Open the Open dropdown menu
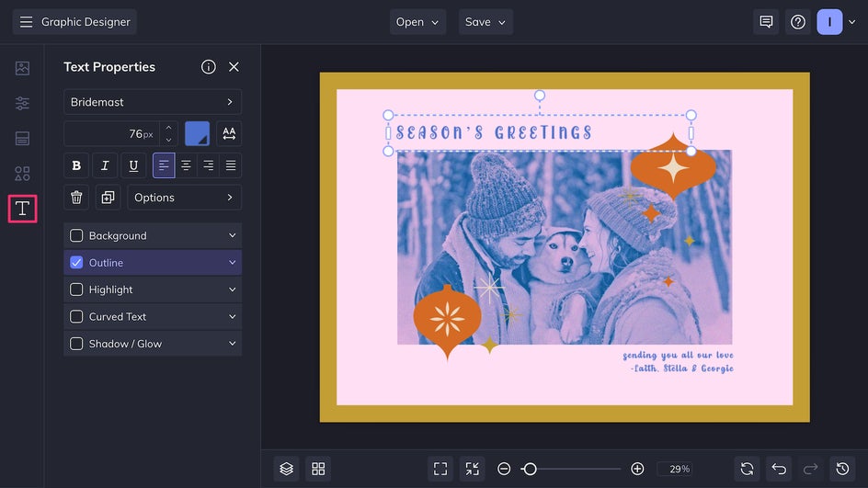The height and width of the screenshot is (488, 868). click(417, 22)
